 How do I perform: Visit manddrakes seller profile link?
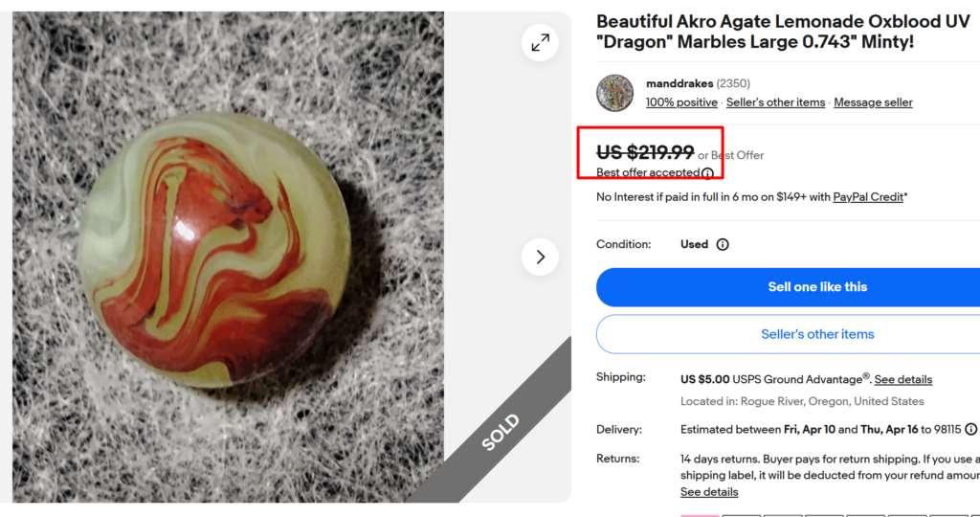(679, 83)
